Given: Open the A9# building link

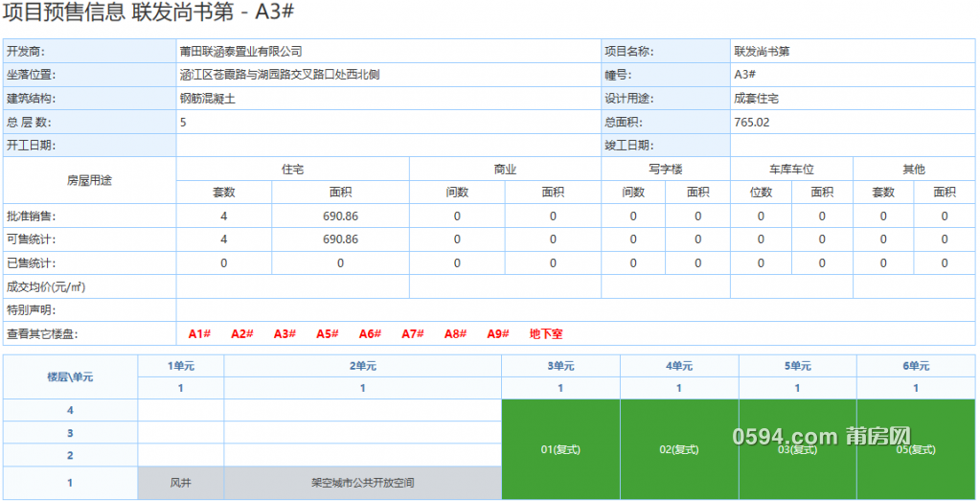Looking at the screenshot, I should point(498,334).
